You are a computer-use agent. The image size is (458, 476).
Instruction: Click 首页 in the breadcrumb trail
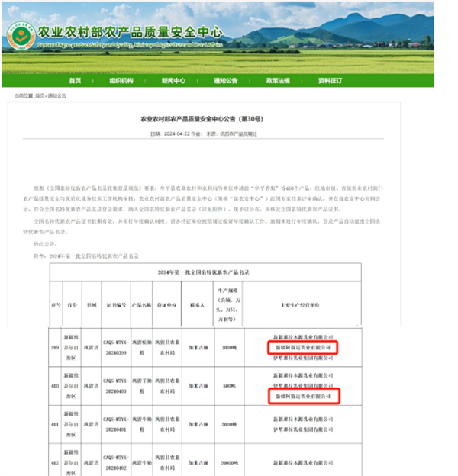[x=40, y=95]
